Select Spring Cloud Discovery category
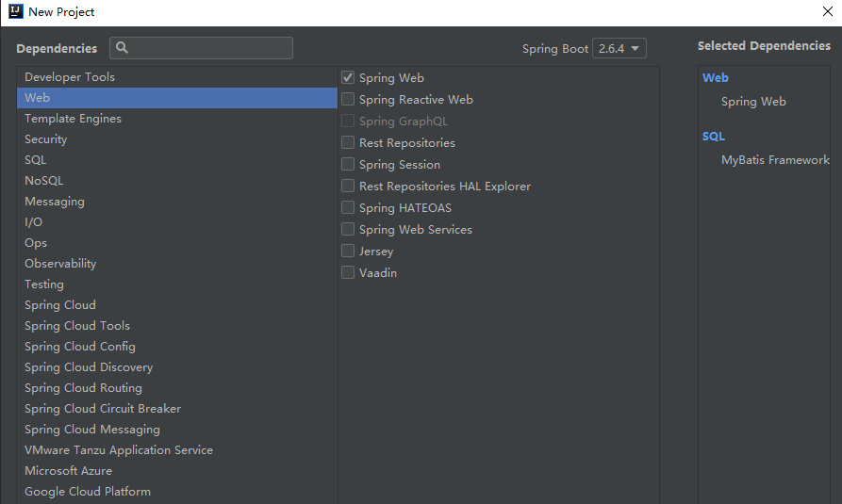842x504 pixels. [177, 367]
